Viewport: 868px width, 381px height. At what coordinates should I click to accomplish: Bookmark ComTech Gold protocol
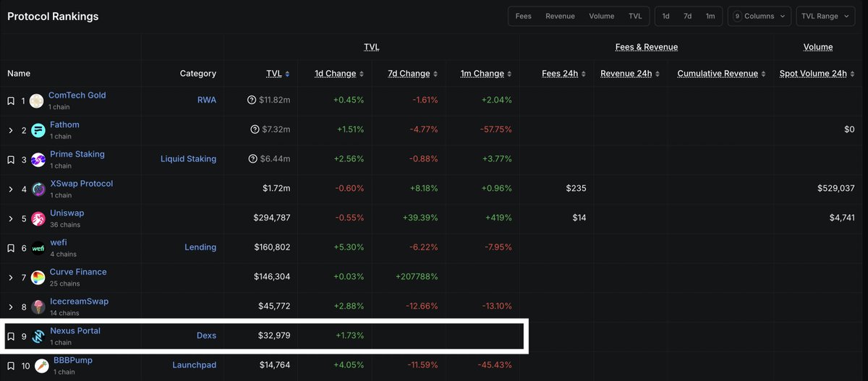coord(11,100)
